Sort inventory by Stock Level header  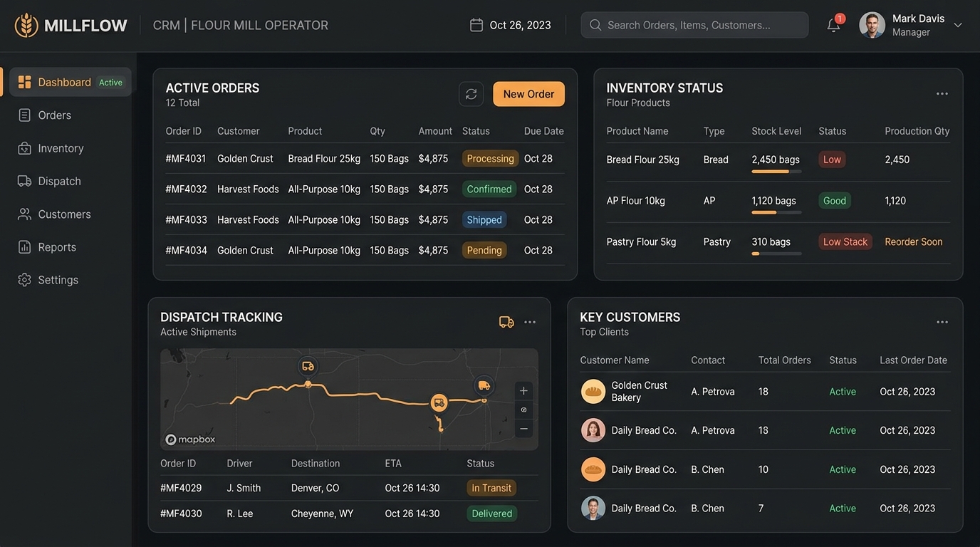tap(776, 131)
